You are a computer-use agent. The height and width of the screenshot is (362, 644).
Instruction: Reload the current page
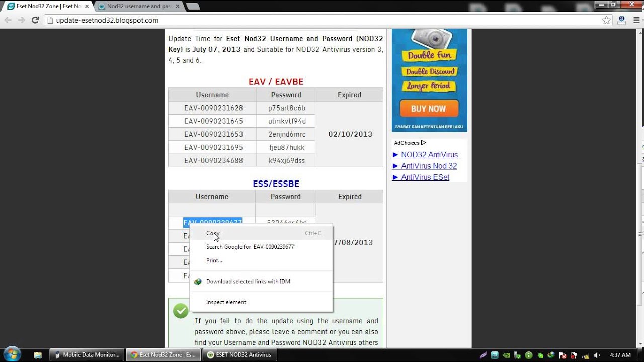tap(35, 20)
